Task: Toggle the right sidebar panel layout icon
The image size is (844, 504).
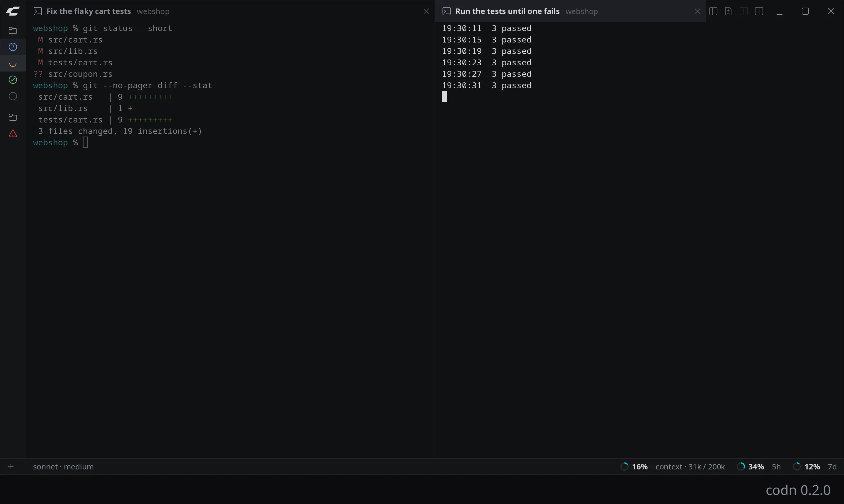Action: click(759, 11)
